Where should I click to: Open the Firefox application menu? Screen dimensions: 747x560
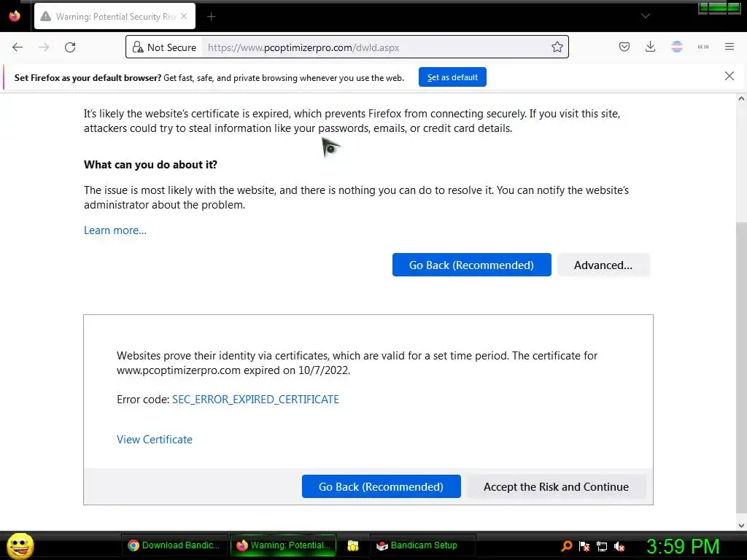[x=729, y=47]
